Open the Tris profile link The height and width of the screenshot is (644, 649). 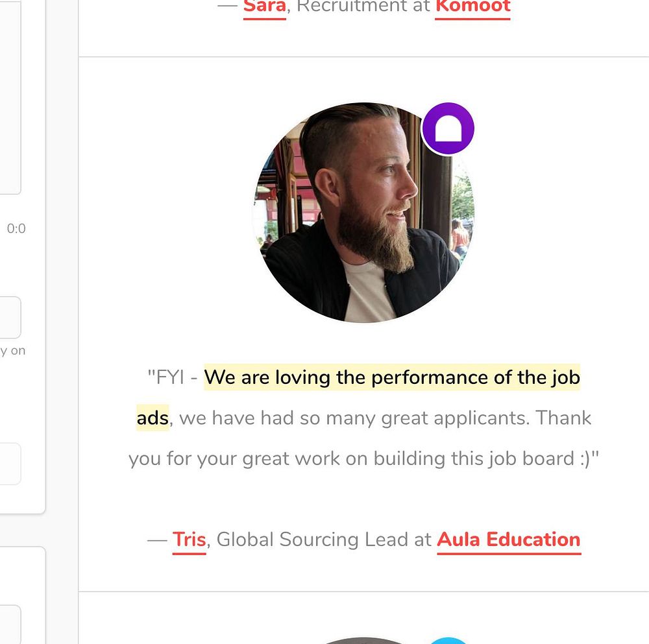(189, 540)
